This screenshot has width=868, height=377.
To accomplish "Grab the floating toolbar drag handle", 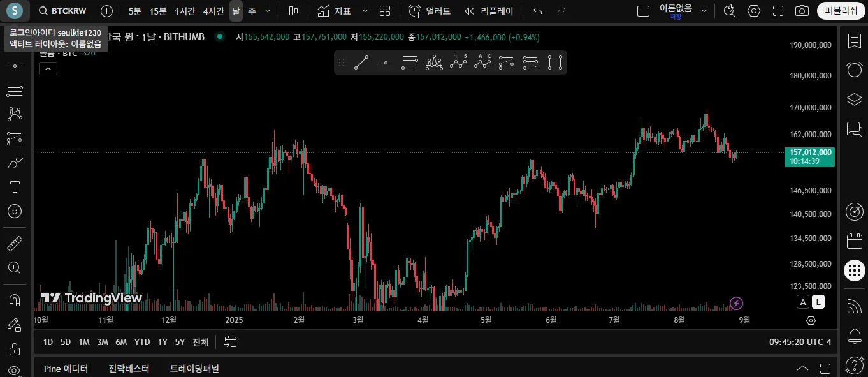I will pos(342,63).
